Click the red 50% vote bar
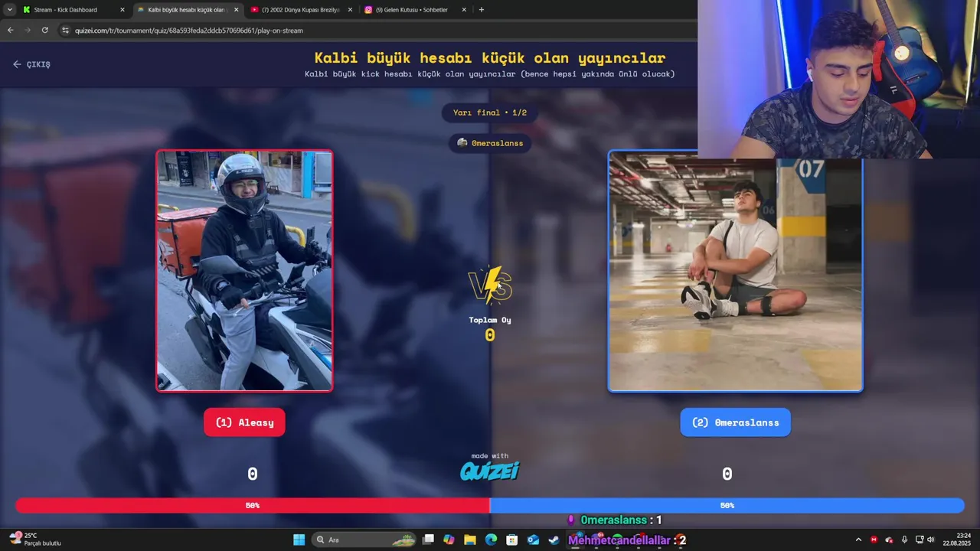This screenshot has width=980, height=551. pyautogui.click(x=253, y=505)
